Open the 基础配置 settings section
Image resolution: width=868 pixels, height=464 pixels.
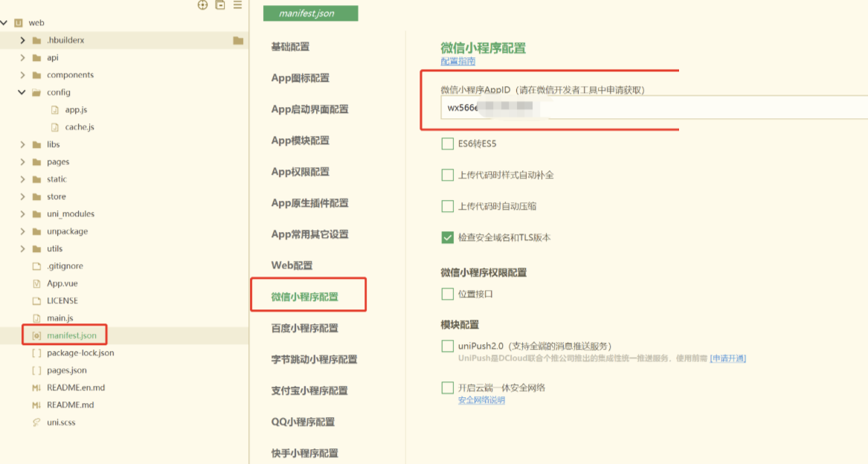coord(290,47)
